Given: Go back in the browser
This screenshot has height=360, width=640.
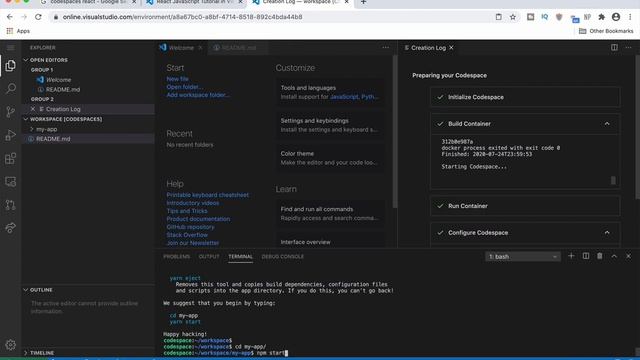Looking at the screenshot, I should click(x=10, y=17).
